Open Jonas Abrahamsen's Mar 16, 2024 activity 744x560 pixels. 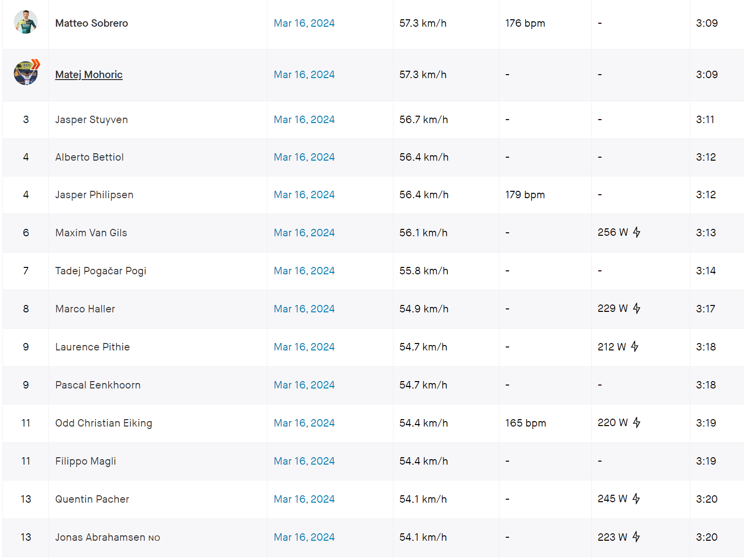click(304, 537)
